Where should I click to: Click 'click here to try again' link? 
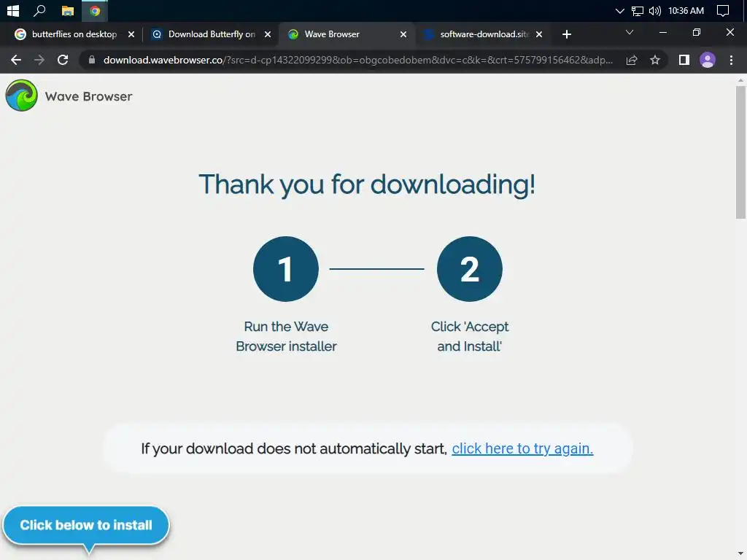click(522, 448)
